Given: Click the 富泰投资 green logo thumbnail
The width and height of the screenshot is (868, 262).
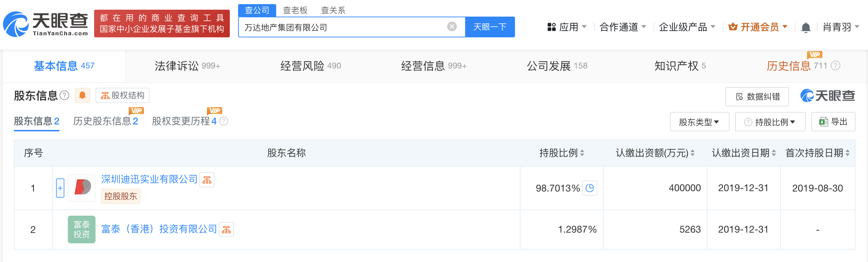Looking at the screenshot, I should (x=82, y=230).
